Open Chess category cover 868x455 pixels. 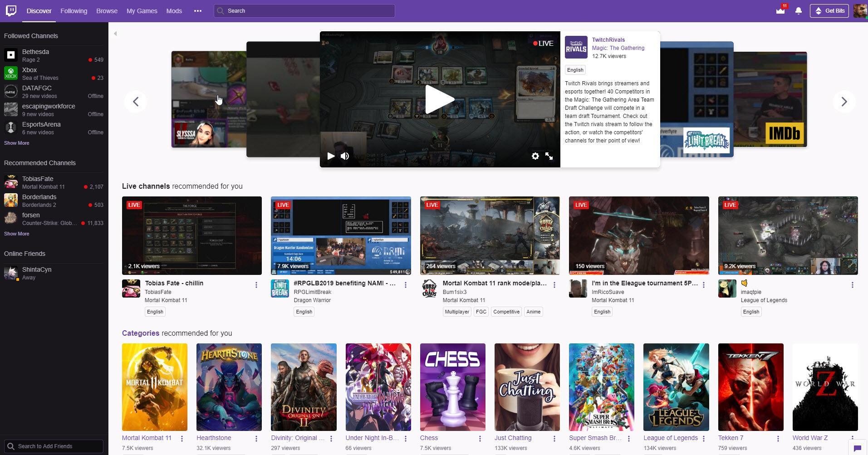tap(452, 387)
